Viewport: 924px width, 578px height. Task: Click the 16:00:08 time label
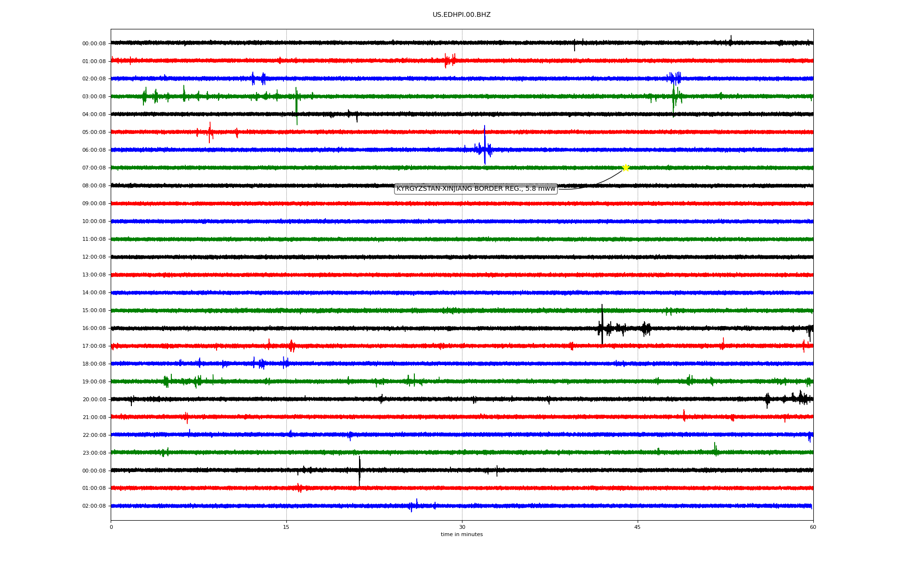tap(94, 328)
